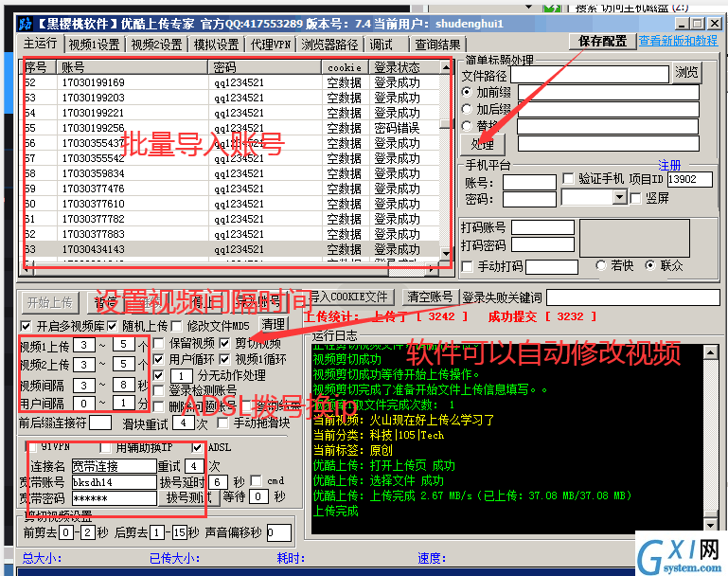Enable the 登录检测账号 checkbox
The width and height of the screenshot is (728, 576).
click(x=158, y=390)
